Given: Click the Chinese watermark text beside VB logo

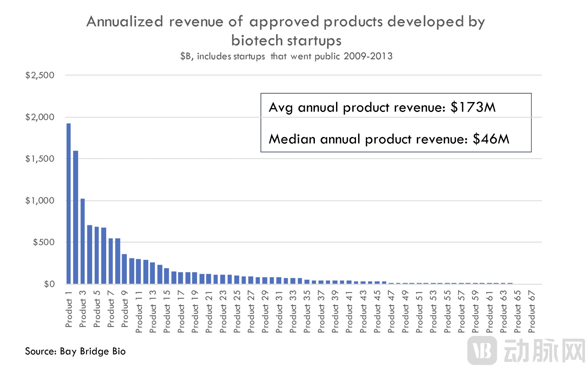Looking at the screenshot, I should click(544, 350).
